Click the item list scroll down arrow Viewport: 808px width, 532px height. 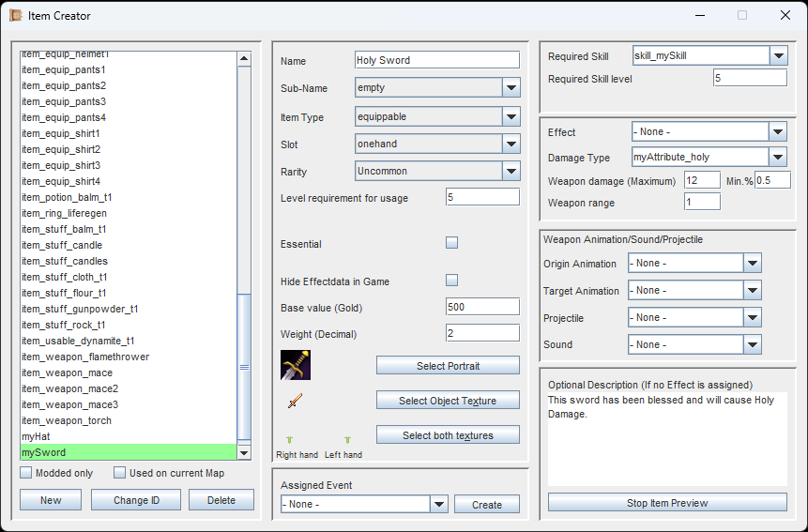tap(244, 452)
